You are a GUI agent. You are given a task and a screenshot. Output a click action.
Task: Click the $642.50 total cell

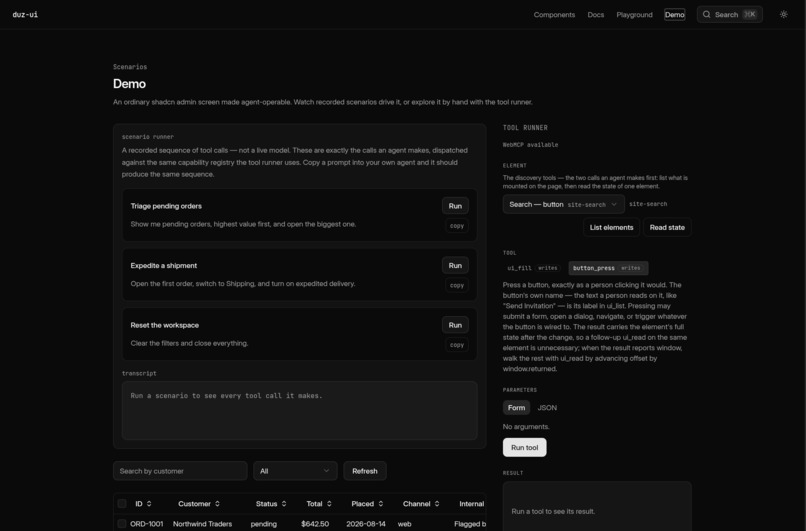click(x=315, y=524)
